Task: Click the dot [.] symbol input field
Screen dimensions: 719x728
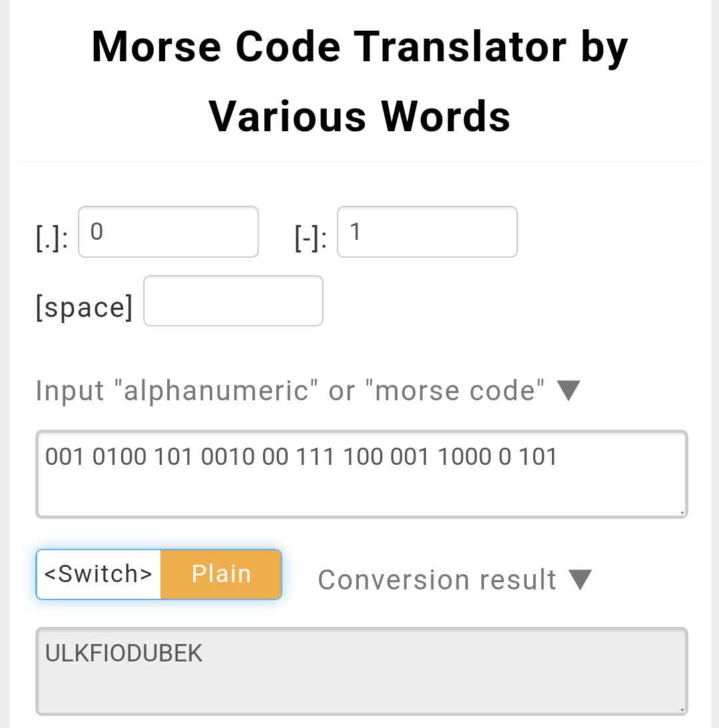Action: pos(168,232)
